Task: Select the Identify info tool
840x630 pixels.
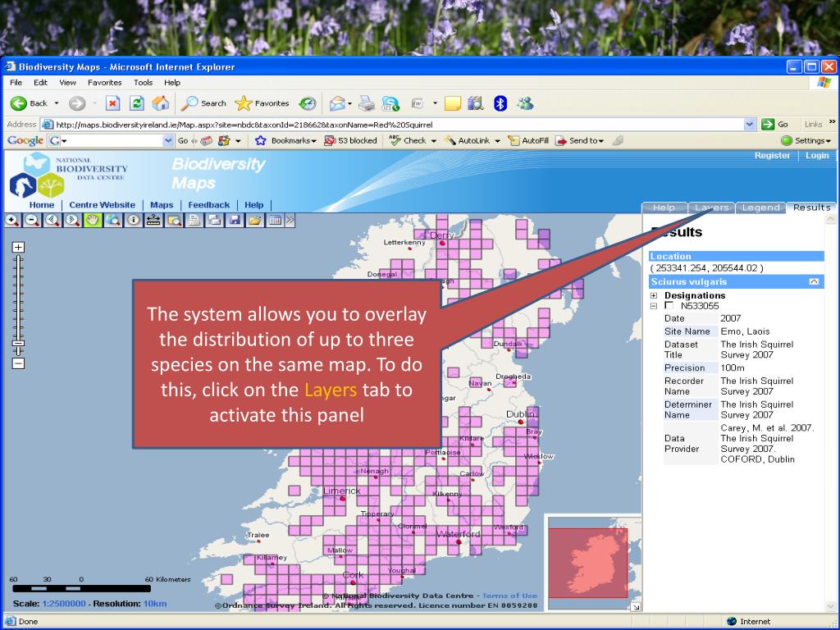Action: (134, 220)
